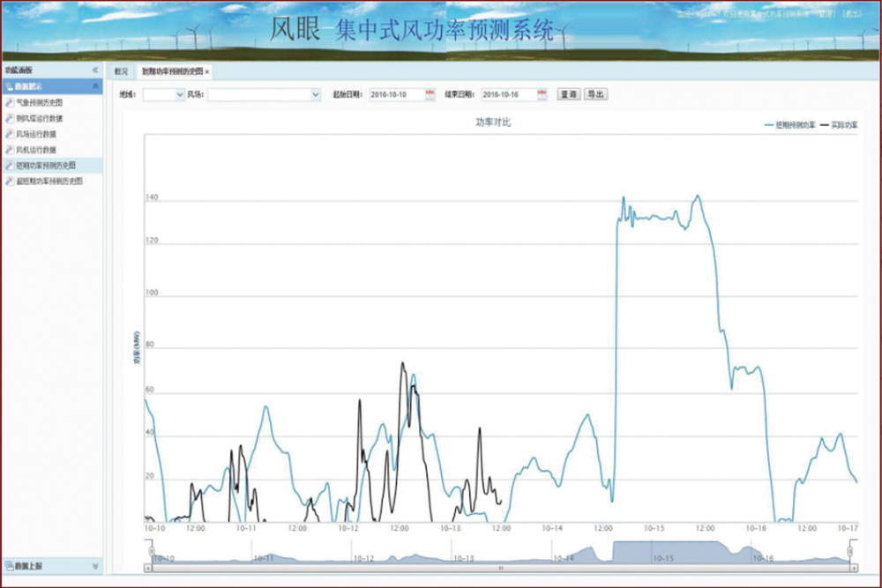
Task: Click the right handle of the range slider
Action: (850, 552)
